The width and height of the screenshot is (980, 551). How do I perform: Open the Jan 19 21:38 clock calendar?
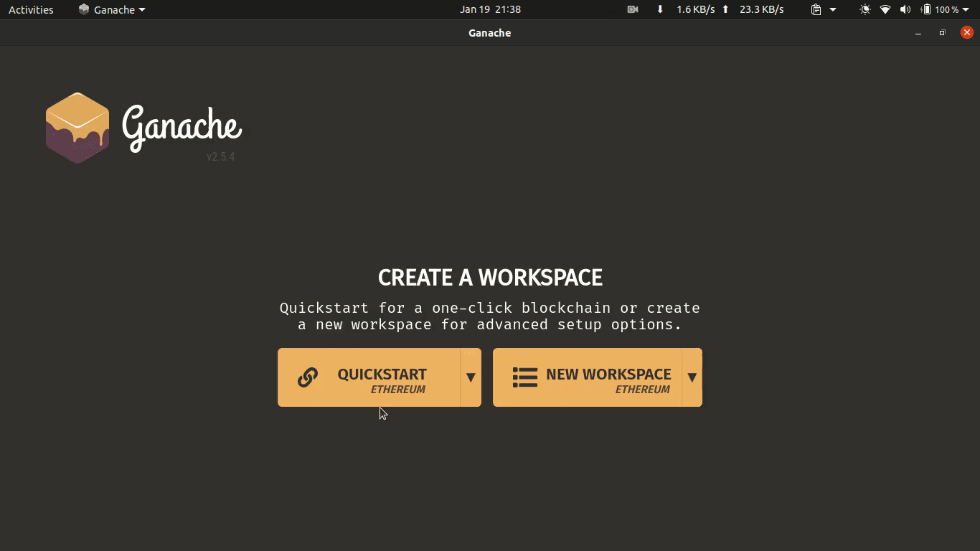(x=490, y=9)
